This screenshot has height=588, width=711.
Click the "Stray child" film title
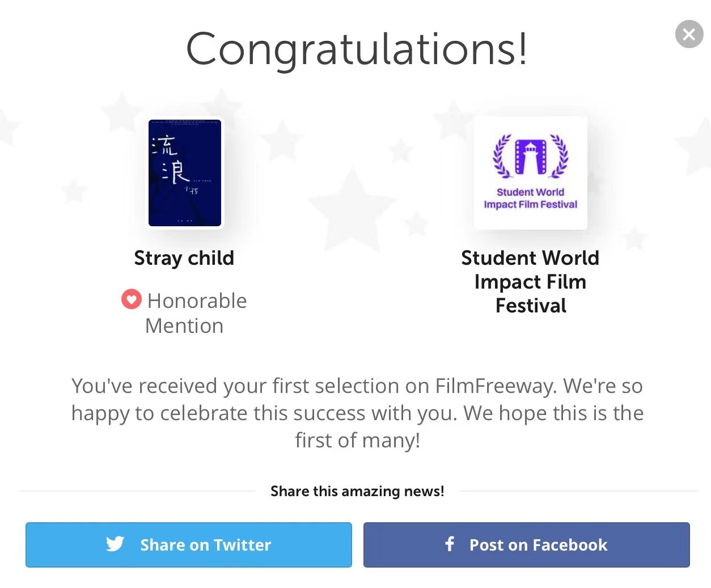(184, 258)
